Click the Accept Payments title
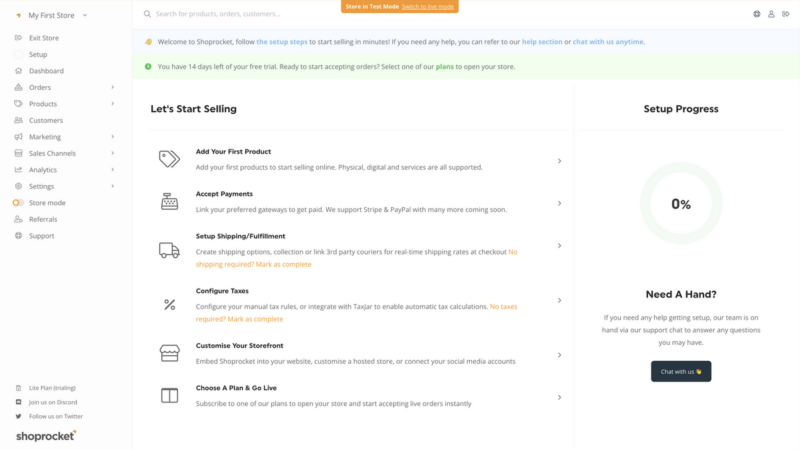 224,194
